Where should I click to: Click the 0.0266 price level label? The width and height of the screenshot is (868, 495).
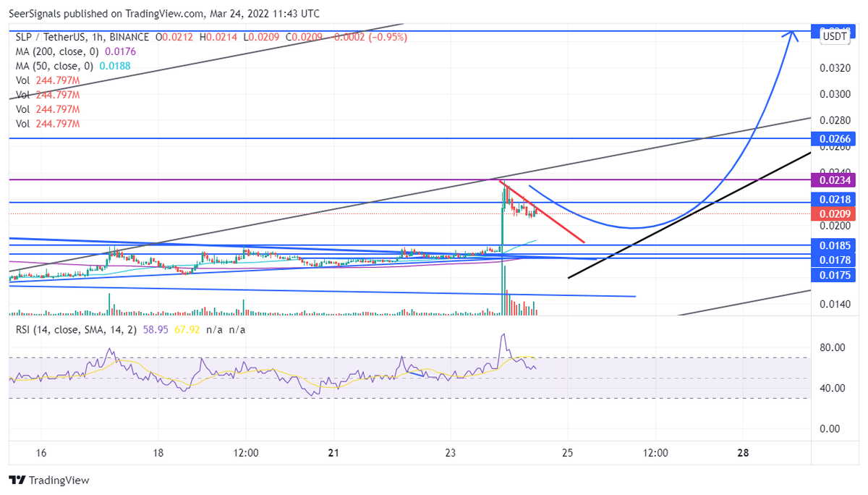pyautogui.click(x=835, y=138)
